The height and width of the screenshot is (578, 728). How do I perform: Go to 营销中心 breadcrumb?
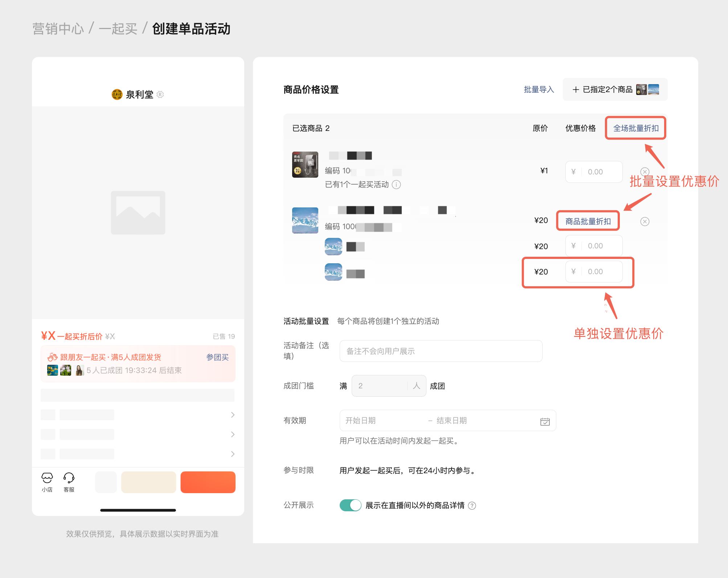tap(58, 29)
